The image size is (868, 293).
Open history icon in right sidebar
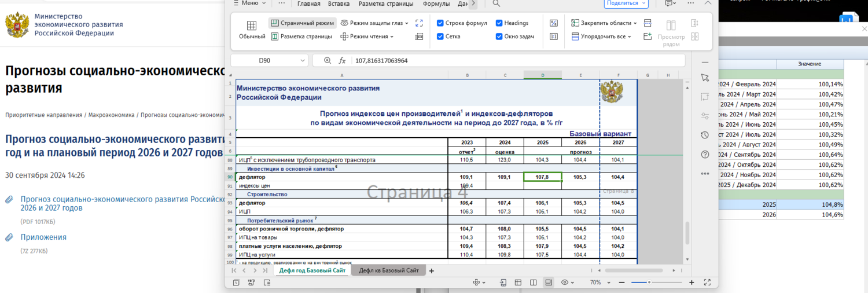[x=704, y=135]
